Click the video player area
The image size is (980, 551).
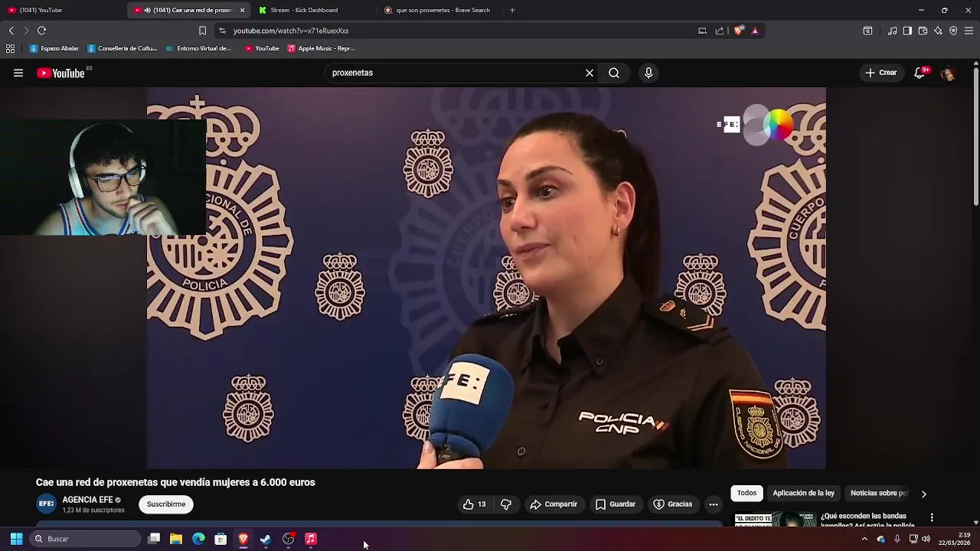pos(486,278)
